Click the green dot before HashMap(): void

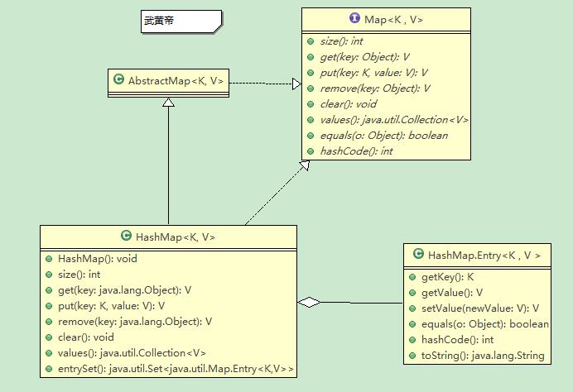pos(49,259)
